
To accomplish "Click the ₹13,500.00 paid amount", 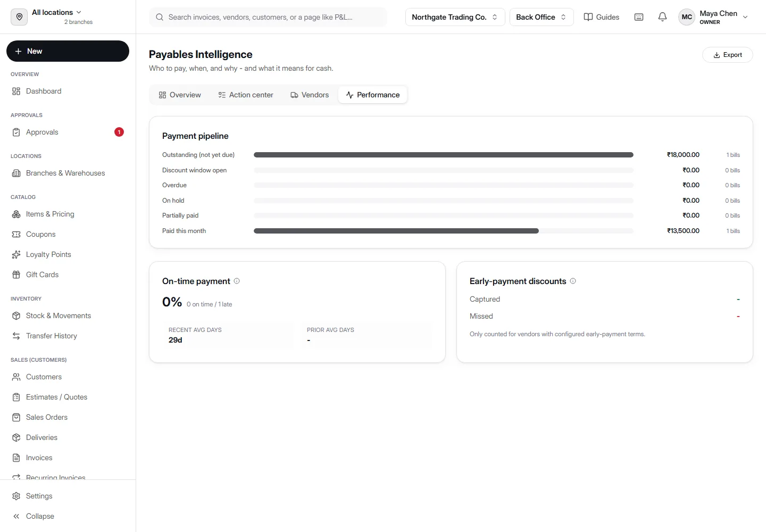I will pos(683,231).
